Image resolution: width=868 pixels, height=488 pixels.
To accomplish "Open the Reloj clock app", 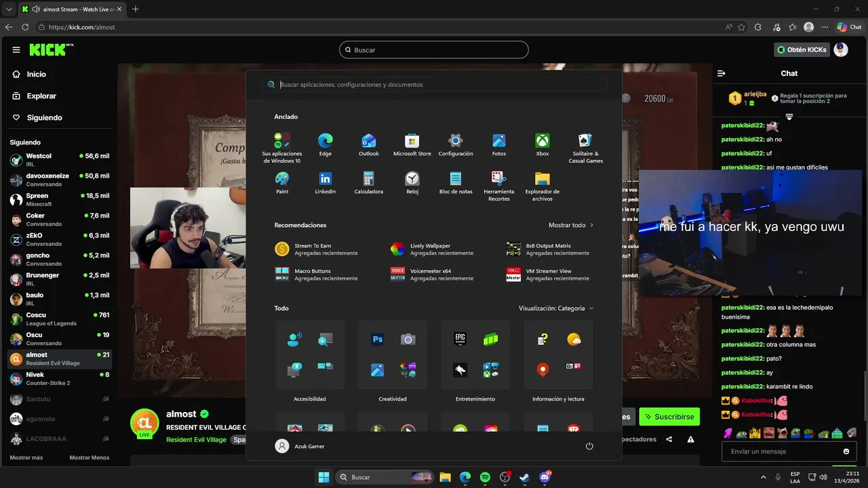I will 412,183.
